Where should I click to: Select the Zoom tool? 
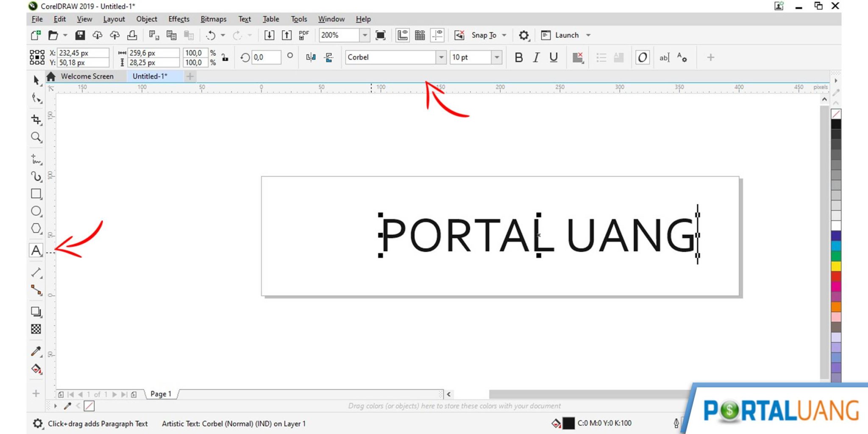pos(36,137)
